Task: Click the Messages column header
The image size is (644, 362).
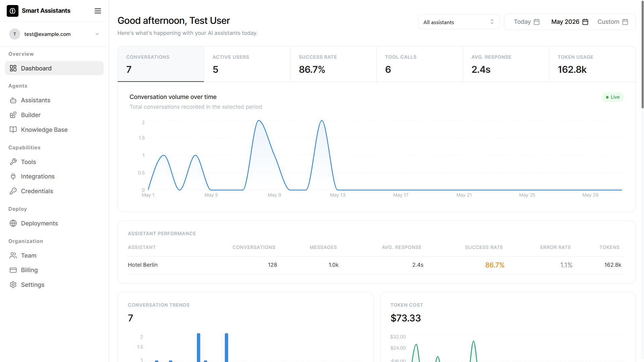Action: [323, 247]
